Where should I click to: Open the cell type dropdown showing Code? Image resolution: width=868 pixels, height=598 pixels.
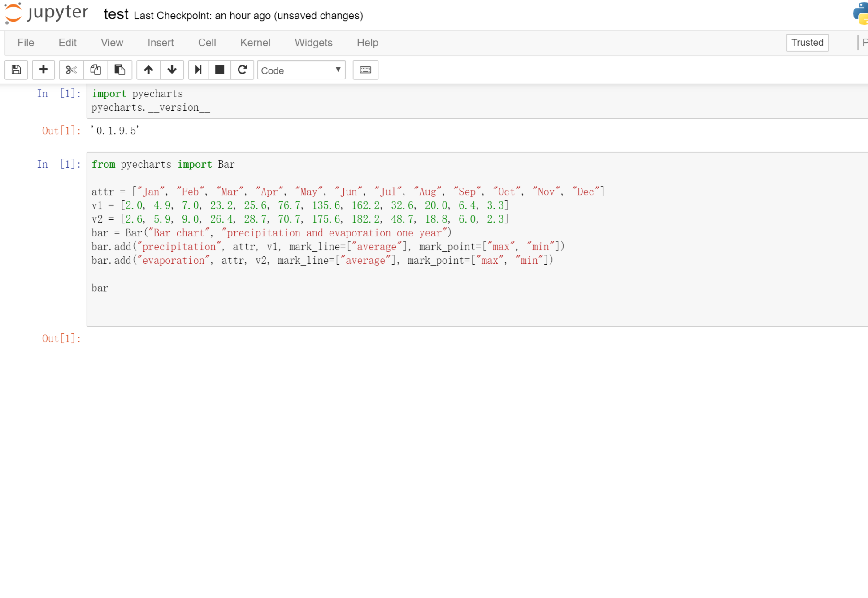click(x=301, y=70)
